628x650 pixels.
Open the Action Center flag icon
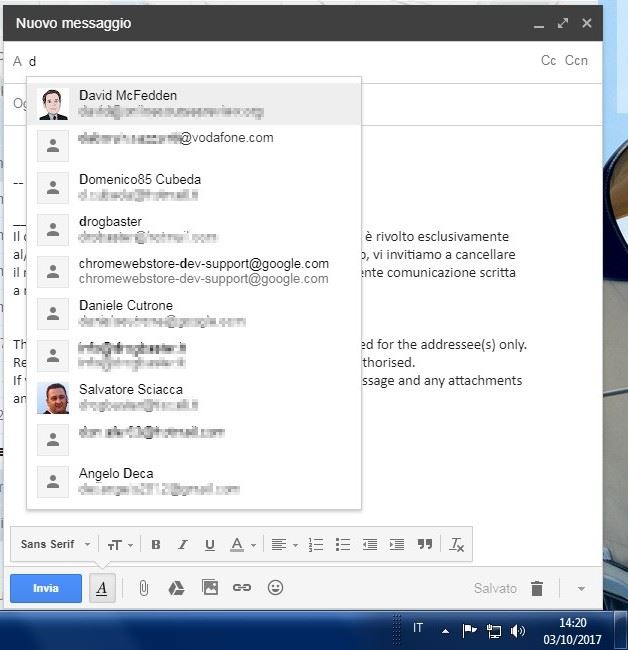[x=469, y=631]
